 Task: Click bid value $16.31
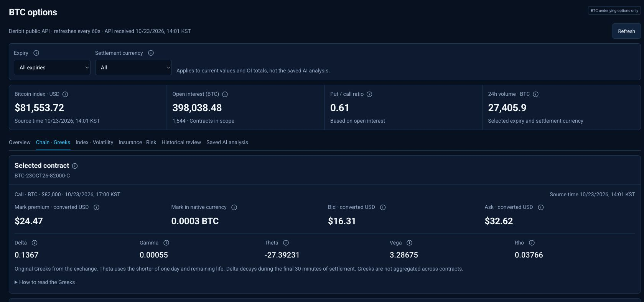tap(342, 221)
